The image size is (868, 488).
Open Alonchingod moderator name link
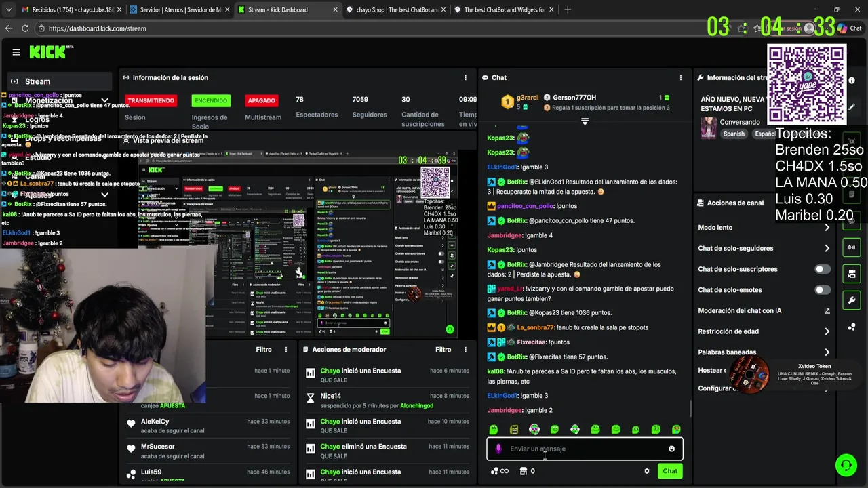tap(416, 405)
